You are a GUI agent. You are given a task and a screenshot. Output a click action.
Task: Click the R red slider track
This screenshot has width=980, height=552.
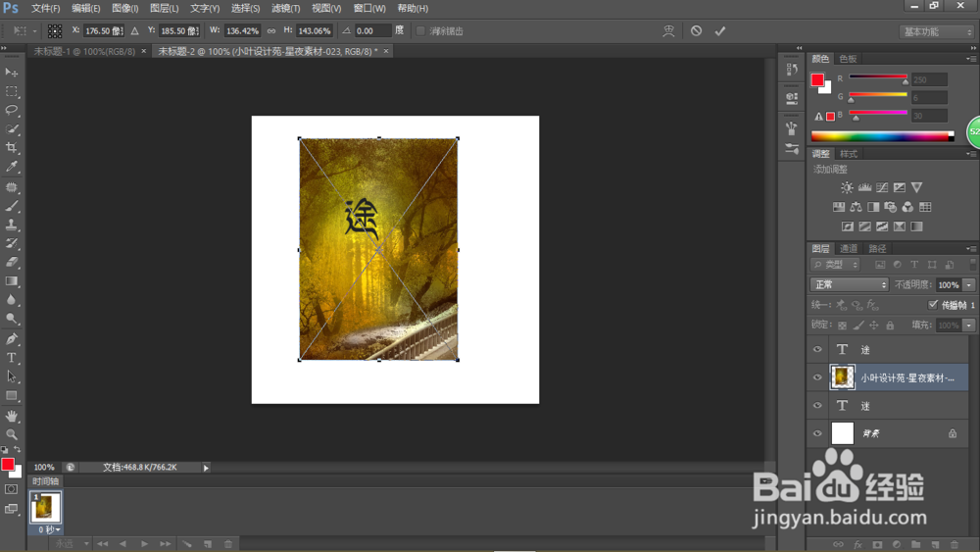tap(877, 76)
